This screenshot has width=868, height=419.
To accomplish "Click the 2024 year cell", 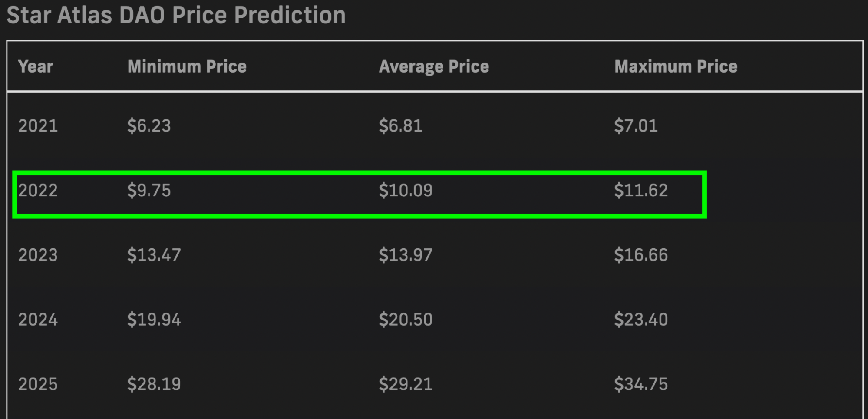I will (38, 320).
